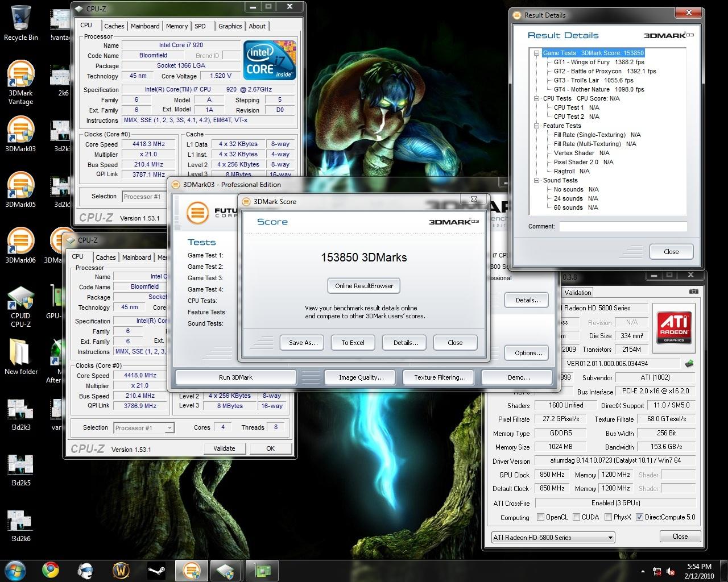
Task: Click the Online ResultBrowser button
Action: click(364, 286)
